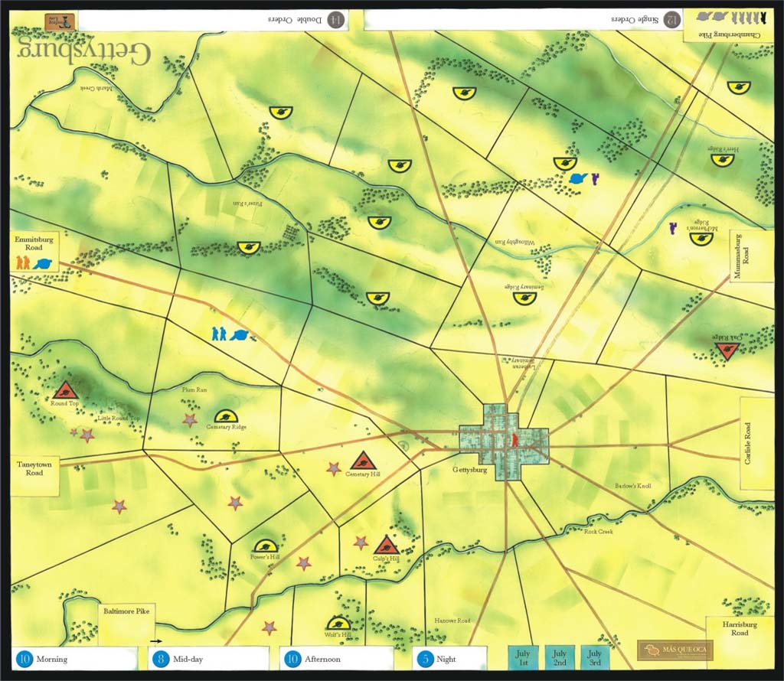Click the red soldier figure in Gettysburg town
The image size is (784, 681).
coord(514,440)
